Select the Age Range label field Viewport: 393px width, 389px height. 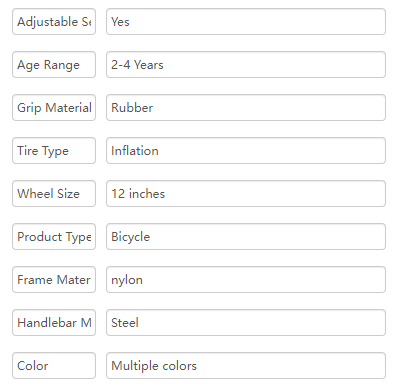pos(54,65)
